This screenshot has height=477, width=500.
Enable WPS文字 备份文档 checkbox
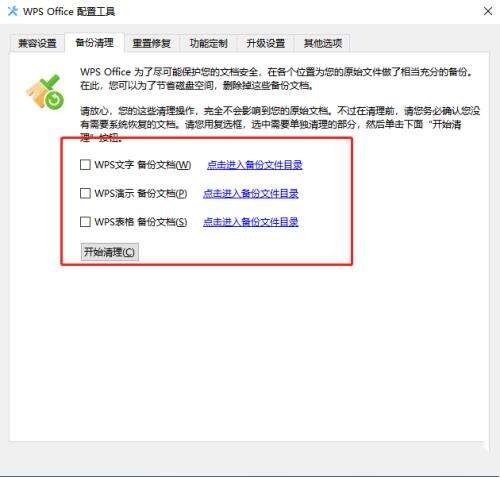(x=85, y=164)
